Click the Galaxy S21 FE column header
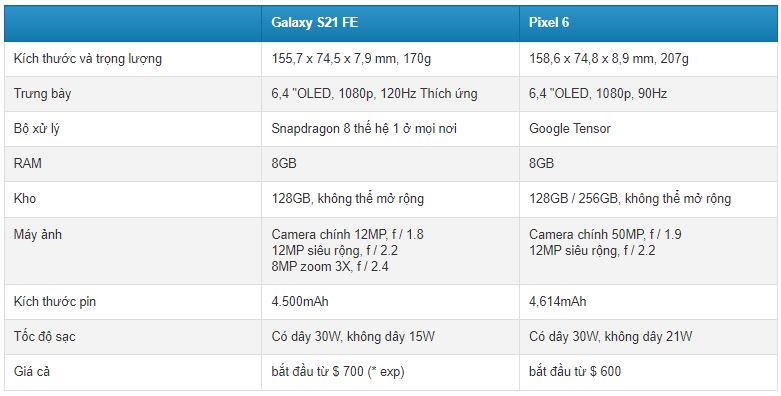781x396 pixels. point(314,23)
